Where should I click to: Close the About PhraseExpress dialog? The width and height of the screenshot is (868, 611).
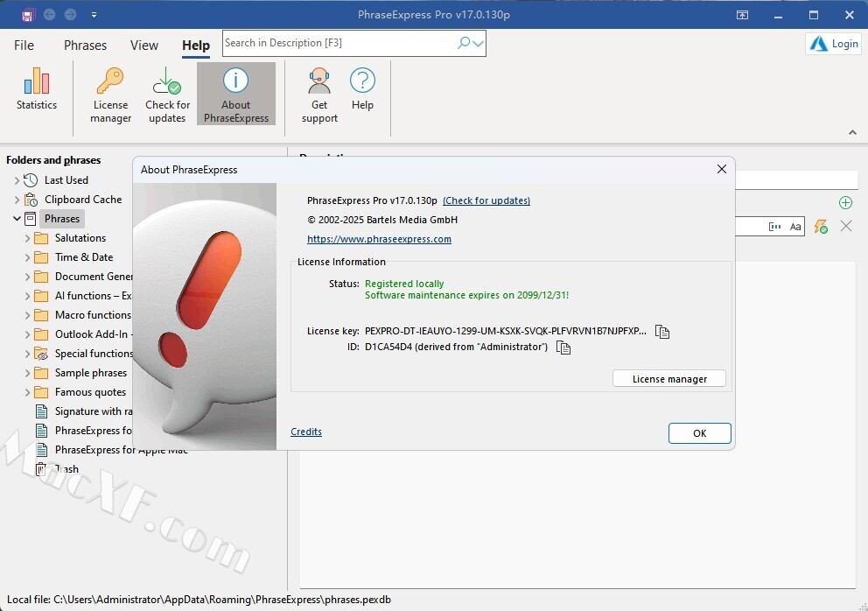pyautogui.click(x=721, y=169)
